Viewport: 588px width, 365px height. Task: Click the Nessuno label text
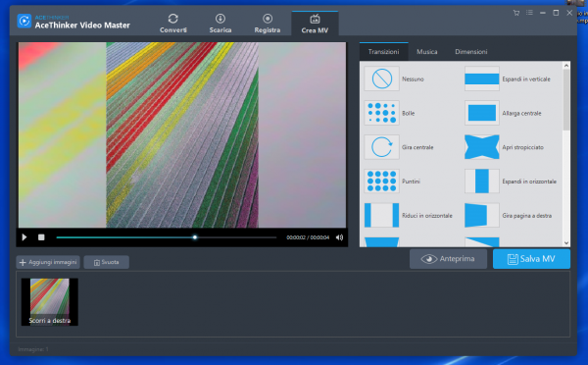point(413,79)
